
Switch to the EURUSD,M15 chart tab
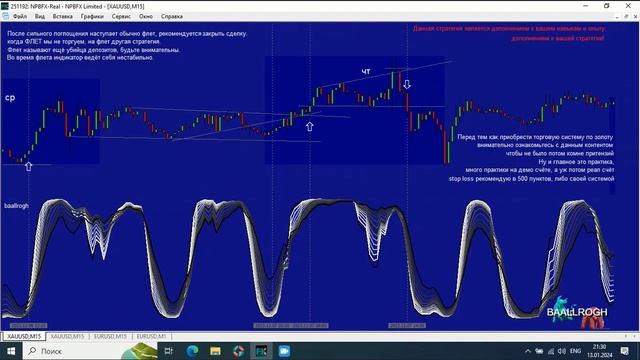(x=110, y=336)
